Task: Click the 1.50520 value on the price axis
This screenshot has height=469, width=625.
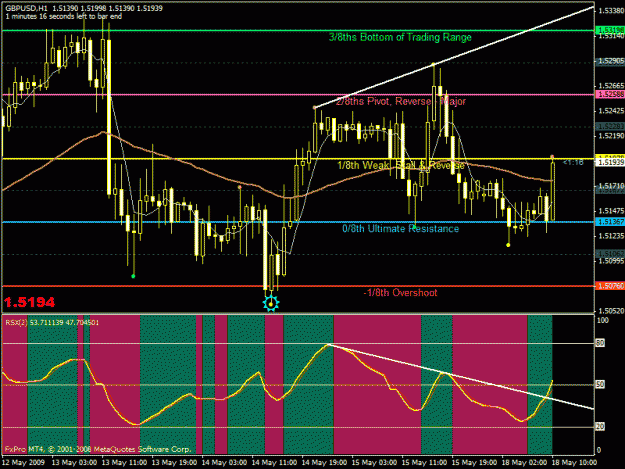Action: (x=611, y=311)
